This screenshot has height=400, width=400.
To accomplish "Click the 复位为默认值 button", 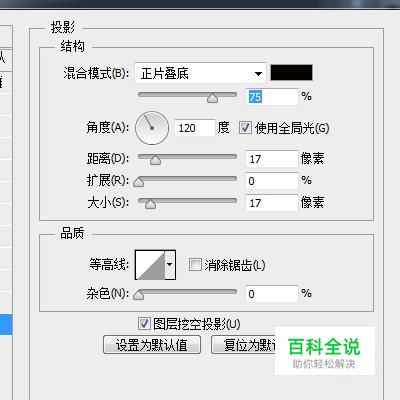I will pyautogui.click(x=243, y=345).
